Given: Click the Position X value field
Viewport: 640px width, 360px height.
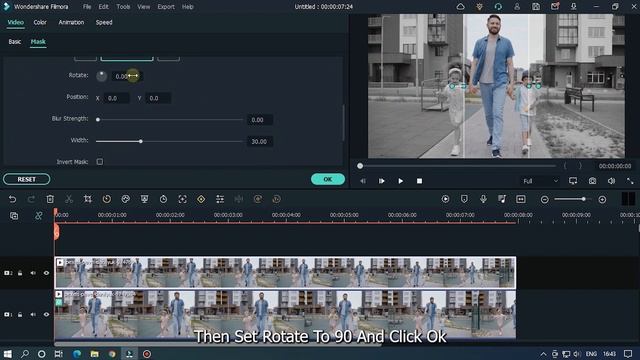Looking at the screenshot, I should pos(116,98).
